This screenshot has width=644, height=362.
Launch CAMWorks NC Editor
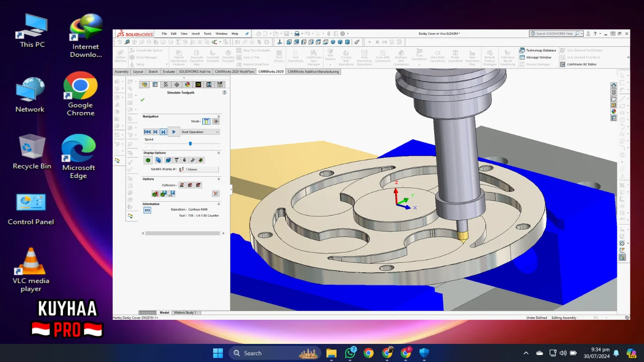[578, 64]
